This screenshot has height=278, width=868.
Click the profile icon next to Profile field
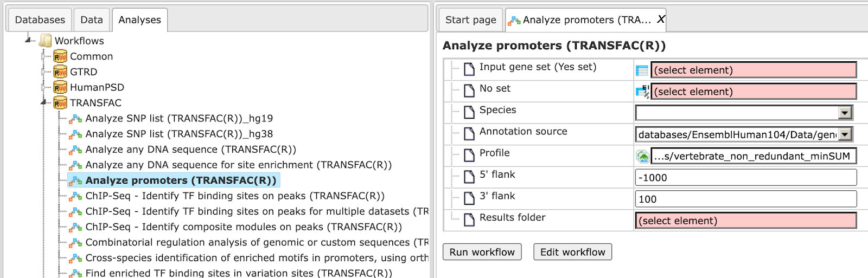click(642, 157)
